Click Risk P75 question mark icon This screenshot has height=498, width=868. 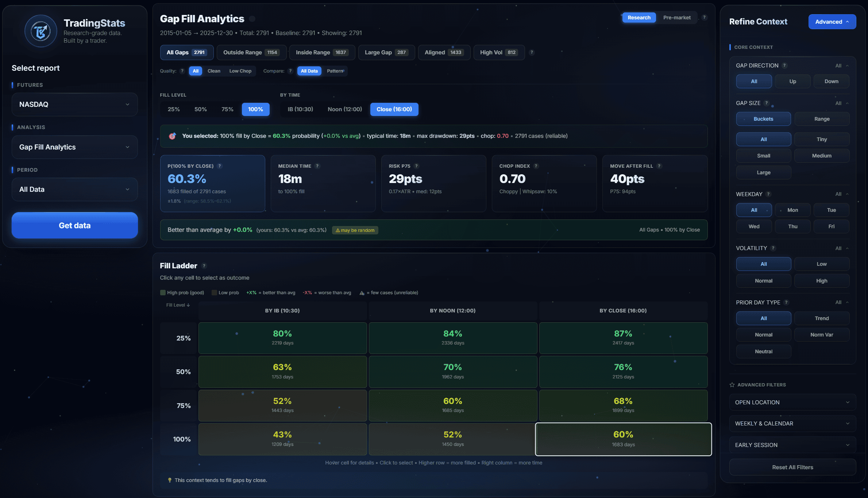tap(416, 166)
